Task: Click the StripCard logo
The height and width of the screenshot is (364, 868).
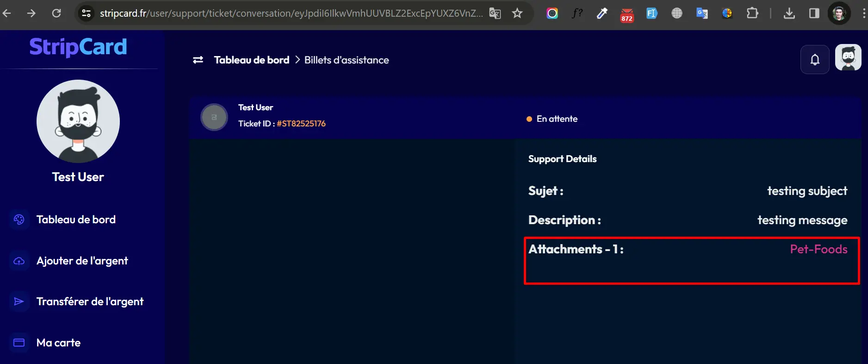Action: 78,47
